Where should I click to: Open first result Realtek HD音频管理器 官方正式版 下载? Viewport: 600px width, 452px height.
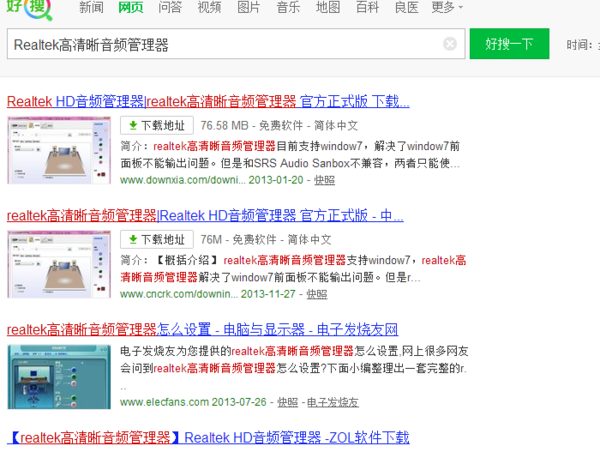tap(208, 101)
